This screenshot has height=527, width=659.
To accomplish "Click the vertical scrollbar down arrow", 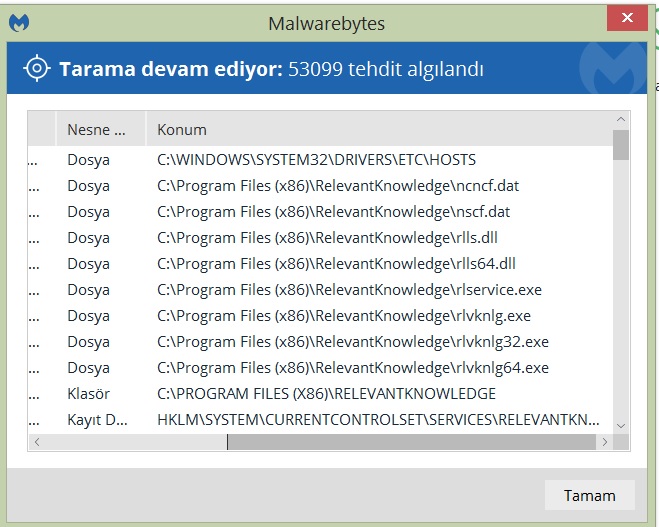I will [x=621, y=426].
